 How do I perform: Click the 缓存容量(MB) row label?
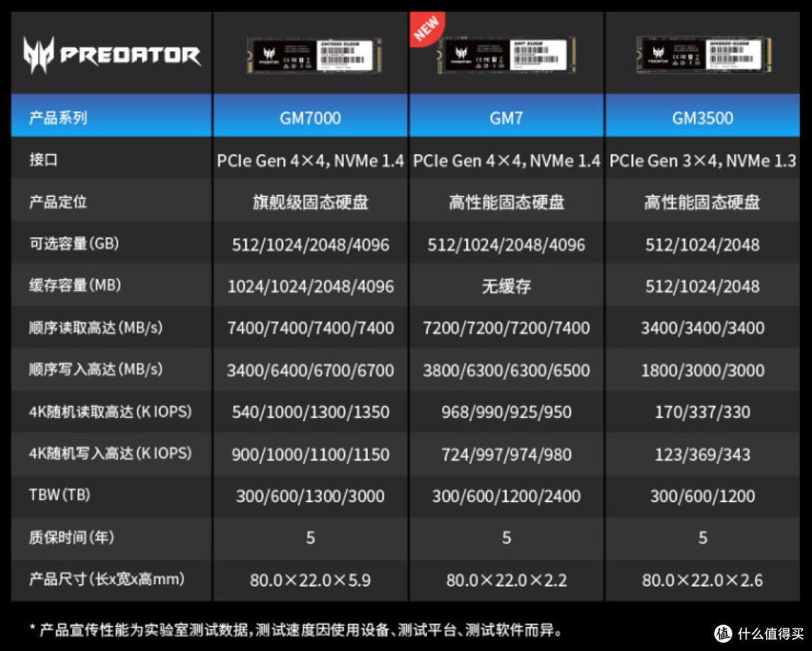[x=75, y=286]
